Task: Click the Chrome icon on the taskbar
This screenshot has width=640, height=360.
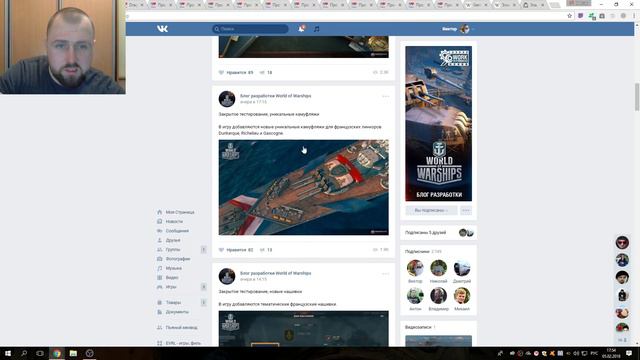Action: 57,353
